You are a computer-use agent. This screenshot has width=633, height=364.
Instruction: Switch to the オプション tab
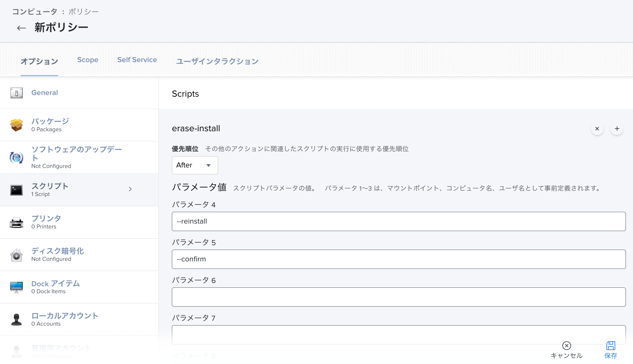[x=39, y=61]
